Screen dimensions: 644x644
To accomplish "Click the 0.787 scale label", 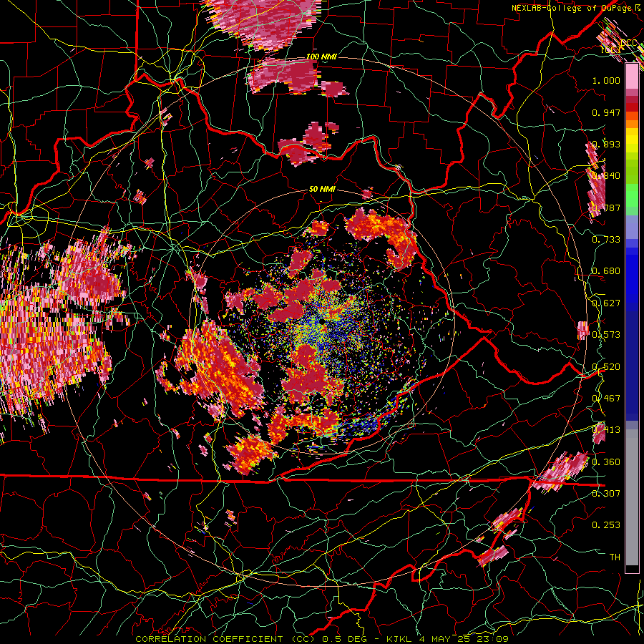I will (x=606, y=208).
